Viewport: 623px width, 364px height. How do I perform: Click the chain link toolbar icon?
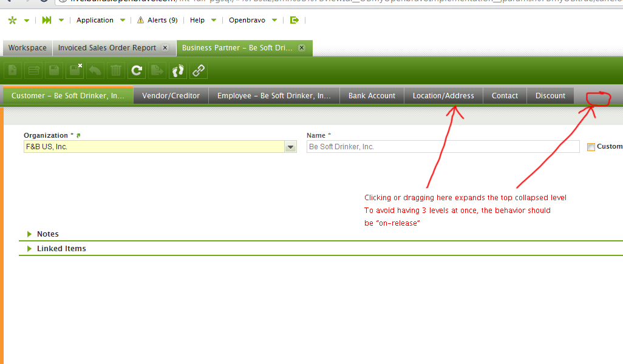click(199, 70)
